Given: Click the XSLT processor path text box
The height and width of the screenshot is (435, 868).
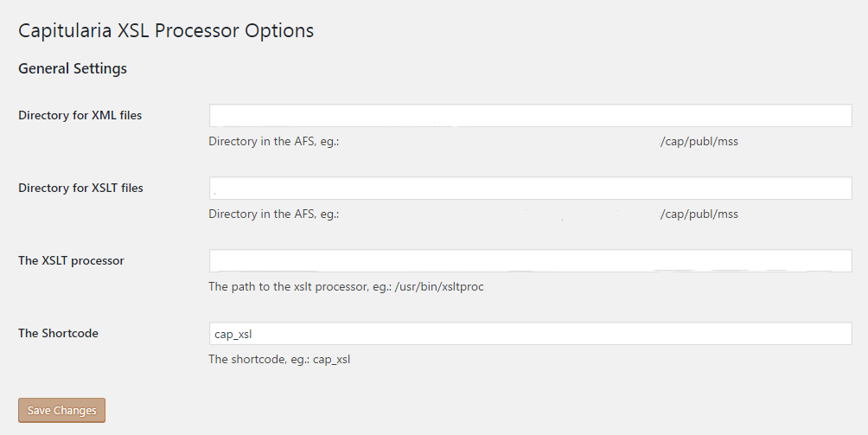Looking at the screenshot, I should [x=530, y=261].
